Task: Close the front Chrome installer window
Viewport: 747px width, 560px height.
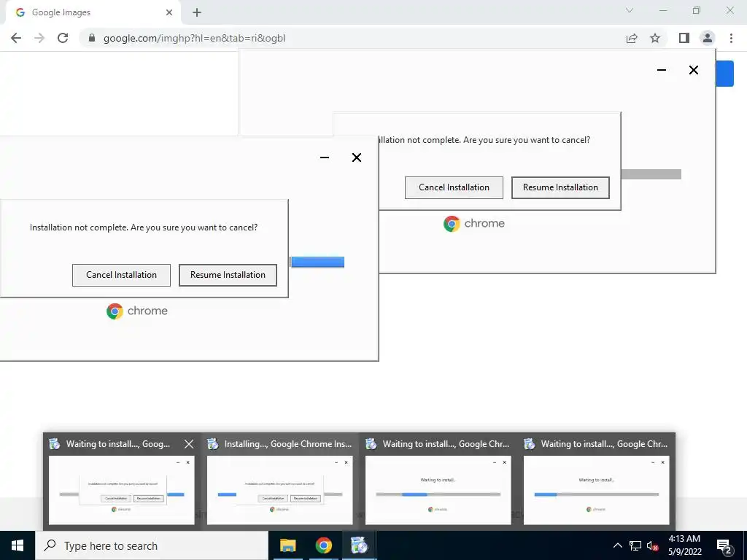Action: click(x=356, y=157)
